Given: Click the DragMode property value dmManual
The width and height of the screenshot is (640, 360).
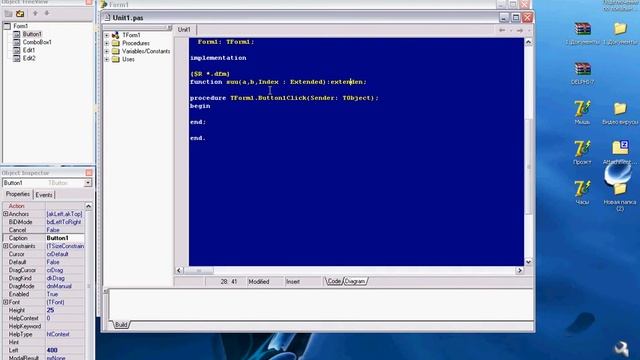Looking at the screenshot, I should [x=64, y=286].
